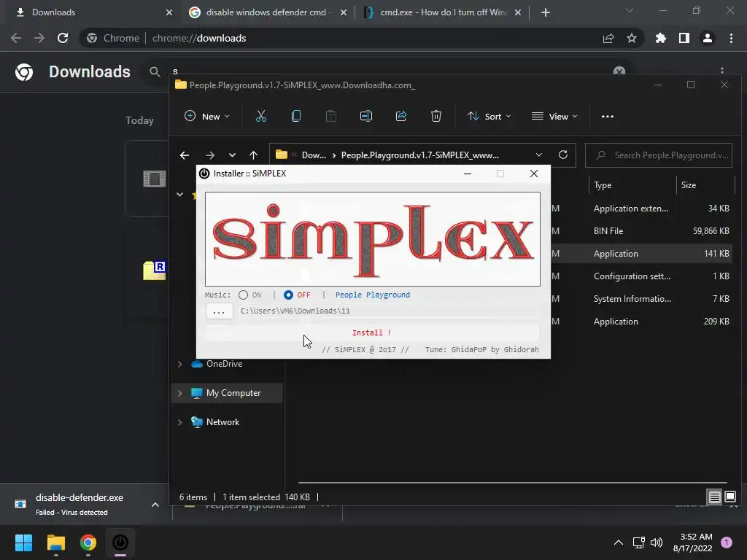Clear the Downloads search field
Image resolution: width=747 pixels, height=560 pixels.
619,71
